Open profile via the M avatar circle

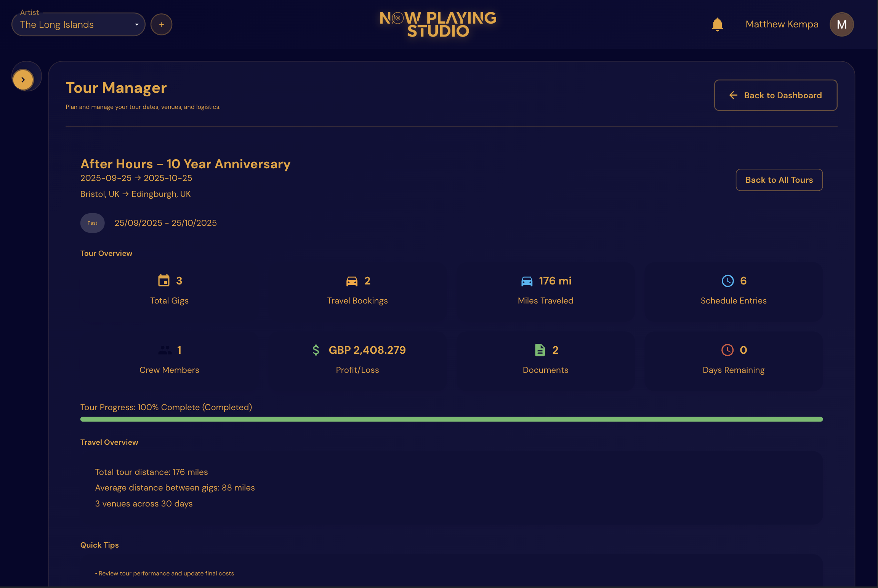841,24
